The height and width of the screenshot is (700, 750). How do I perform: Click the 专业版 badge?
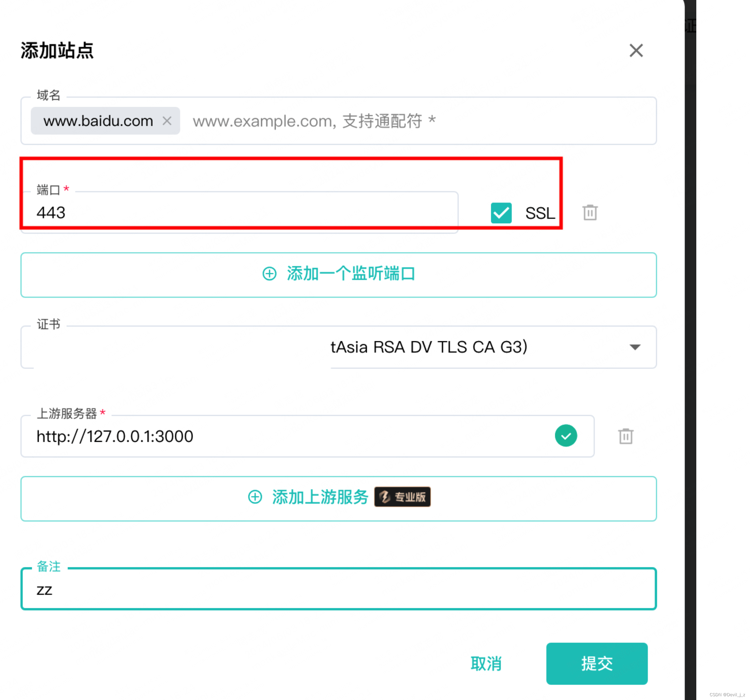402,497
